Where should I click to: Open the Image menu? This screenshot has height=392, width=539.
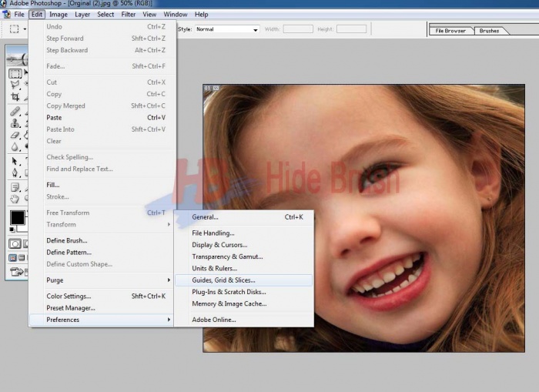[59, 15]
